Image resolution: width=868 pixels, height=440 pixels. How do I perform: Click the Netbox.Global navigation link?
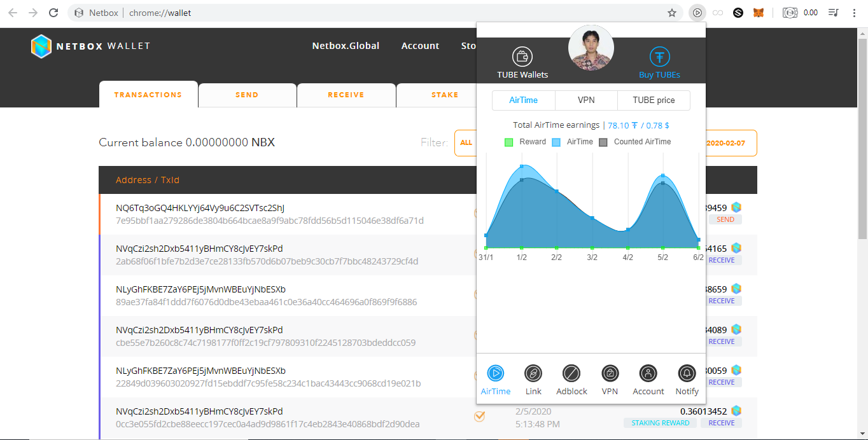tap(346, 46)
